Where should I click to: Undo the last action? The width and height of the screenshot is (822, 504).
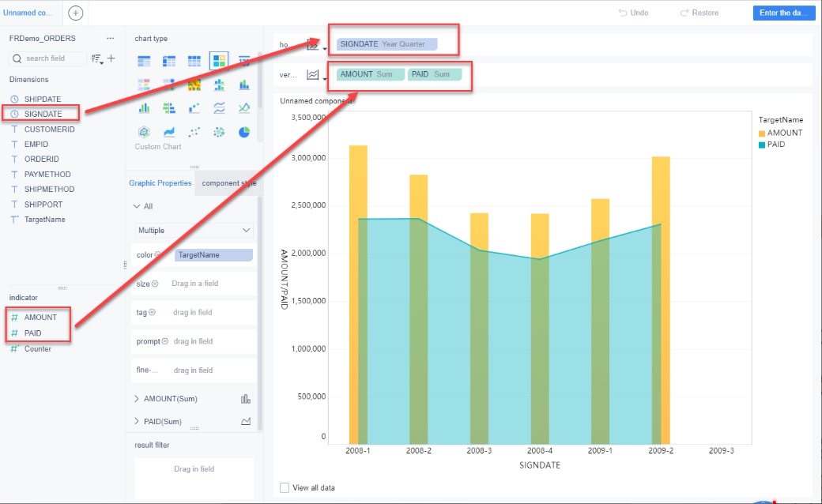(633, 13)
